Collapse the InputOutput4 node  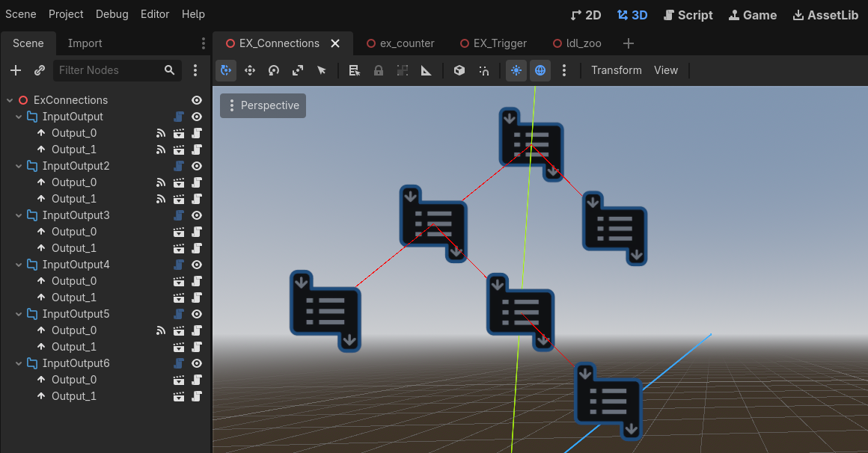[18, 265]
